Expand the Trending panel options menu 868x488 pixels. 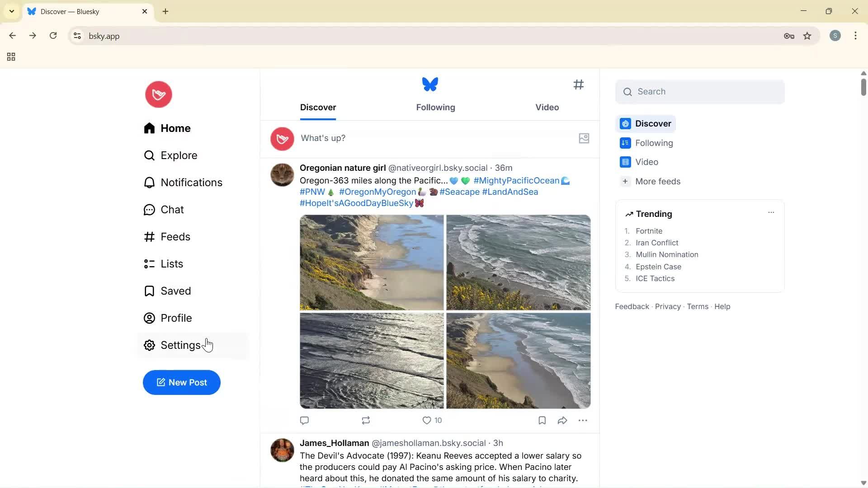click(771, 212)
